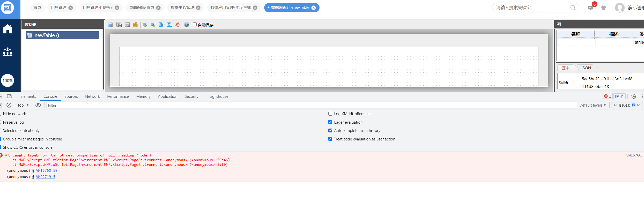Click the yellow bricks toolbar icon

coord(135,25)
